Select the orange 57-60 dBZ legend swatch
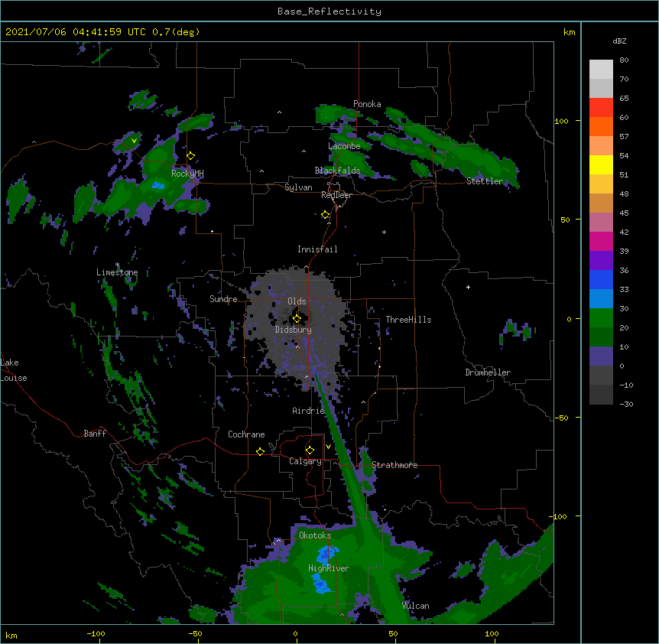 [601, 126]
